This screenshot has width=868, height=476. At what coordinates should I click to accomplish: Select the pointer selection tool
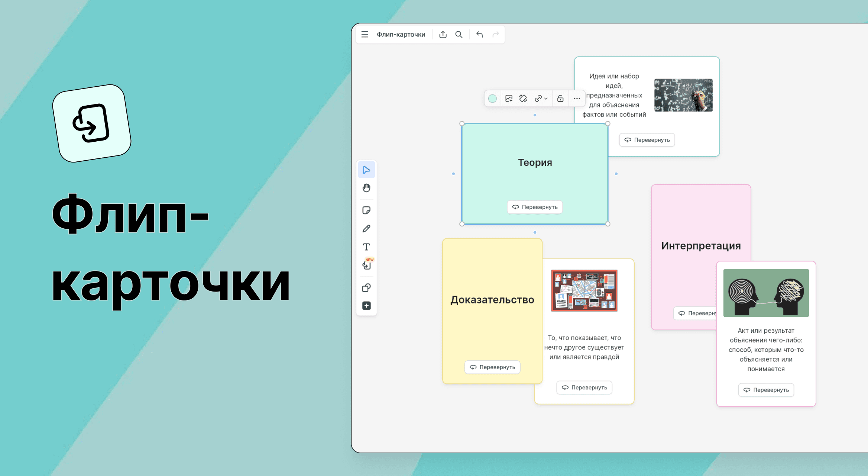pos(366,170)
